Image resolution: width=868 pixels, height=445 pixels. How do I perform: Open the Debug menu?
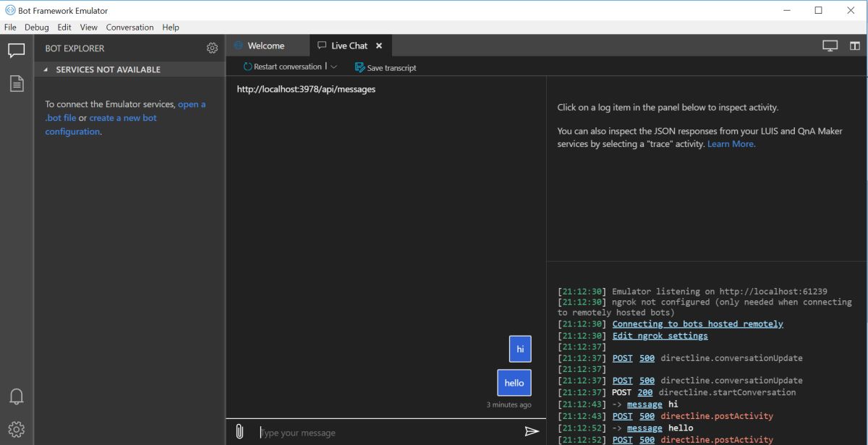(x=37, y=27)
